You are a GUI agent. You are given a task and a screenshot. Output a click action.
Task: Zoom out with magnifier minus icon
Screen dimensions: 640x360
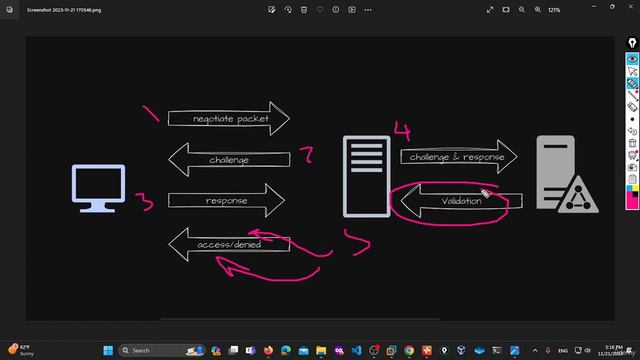pos(522,10)
